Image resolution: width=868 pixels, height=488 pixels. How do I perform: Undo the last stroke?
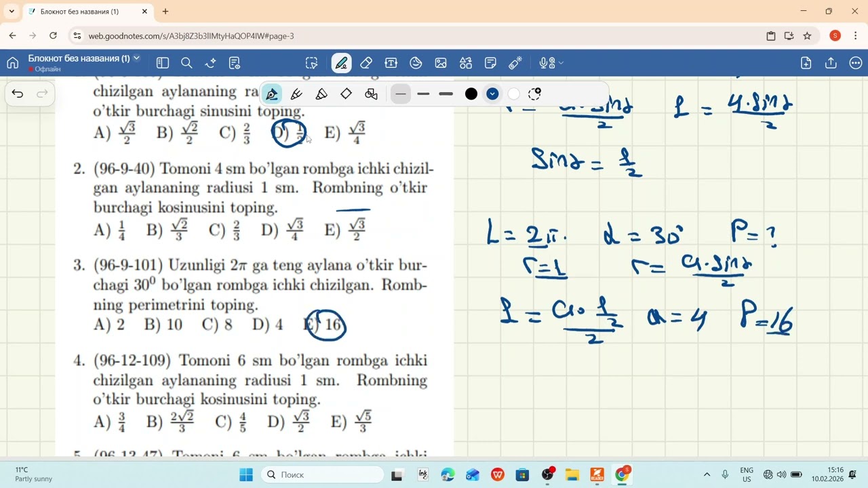(18, 94)
